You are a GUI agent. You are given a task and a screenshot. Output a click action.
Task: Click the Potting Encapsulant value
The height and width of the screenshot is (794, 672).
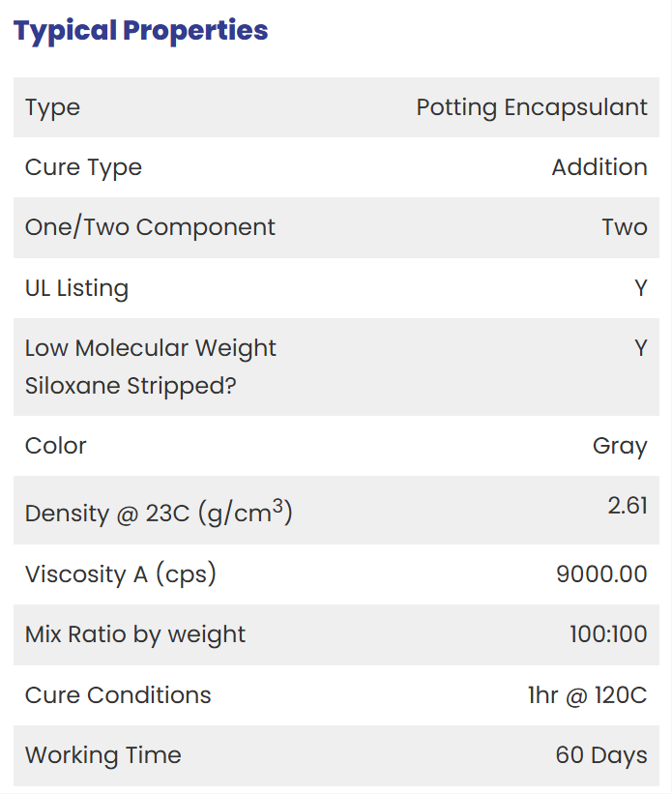[x=532, y=108]
